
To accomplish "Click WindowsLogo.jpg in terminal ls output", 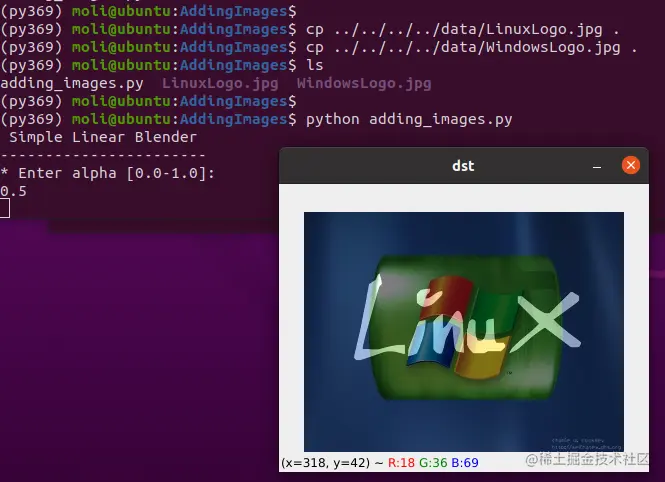I will [x=364, y=83].
